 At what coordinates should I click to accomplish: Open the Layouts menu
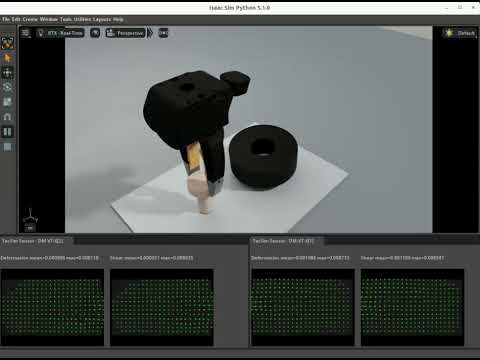pyautogui.click(x=102, y=19)
